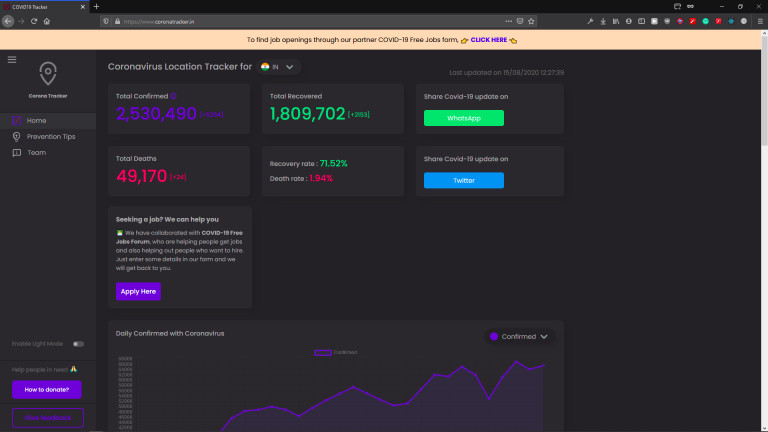Viewport: 768px width, 432px height.
Task: Click the Death rate 1.94% value
Action: (321, 178)
